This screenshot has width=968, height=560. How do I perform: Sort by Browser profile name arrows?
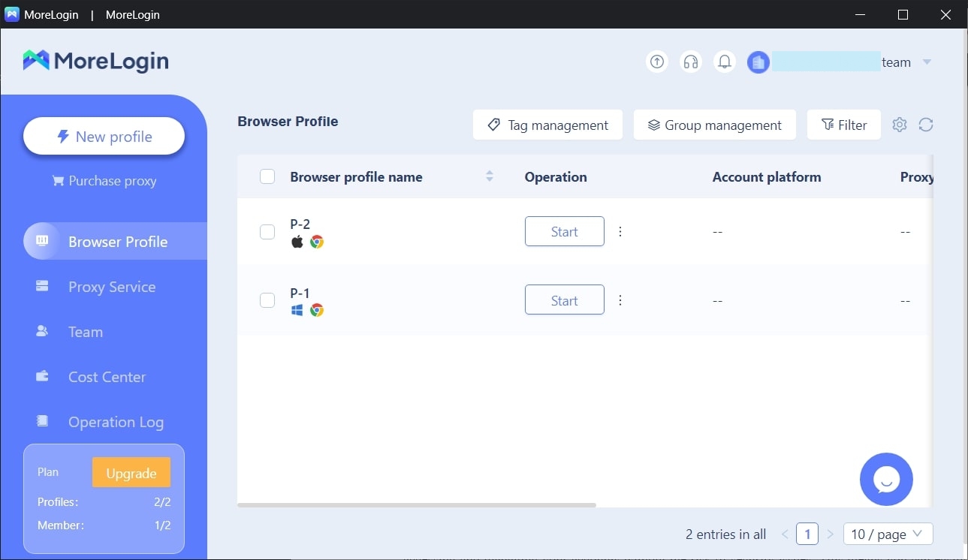490,176
